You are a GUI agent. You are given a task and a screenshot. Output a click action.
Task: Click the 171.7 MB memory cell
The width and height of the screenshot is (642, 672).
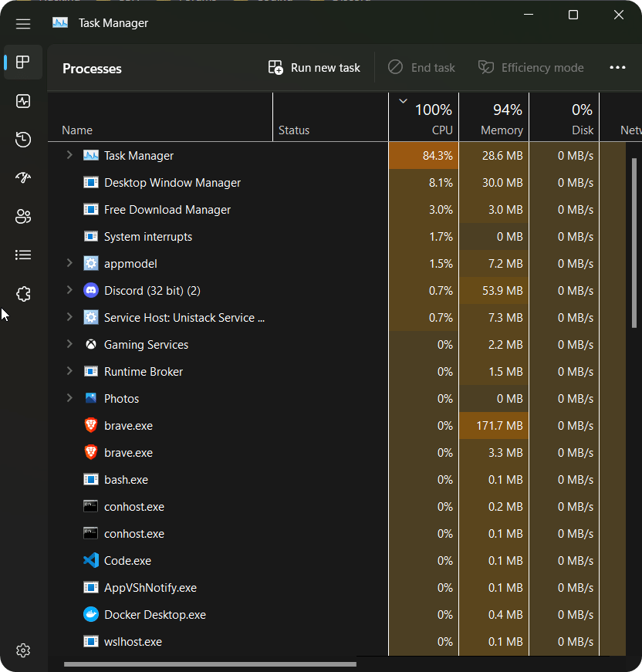pyautogui.click(x=494, y=426)
